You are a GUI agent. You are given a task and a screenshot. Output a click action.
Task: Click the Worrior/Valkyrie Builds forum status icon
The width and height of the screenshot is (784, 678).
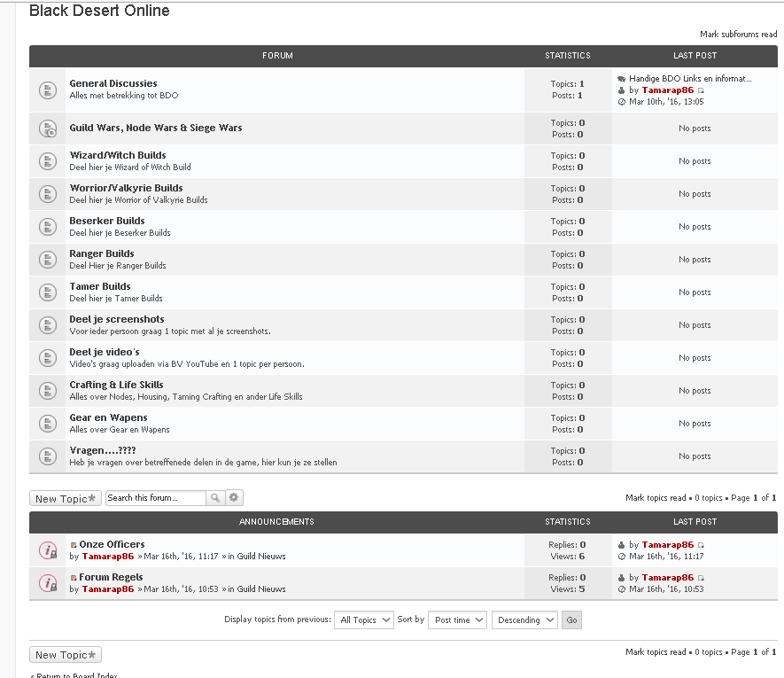48,194
